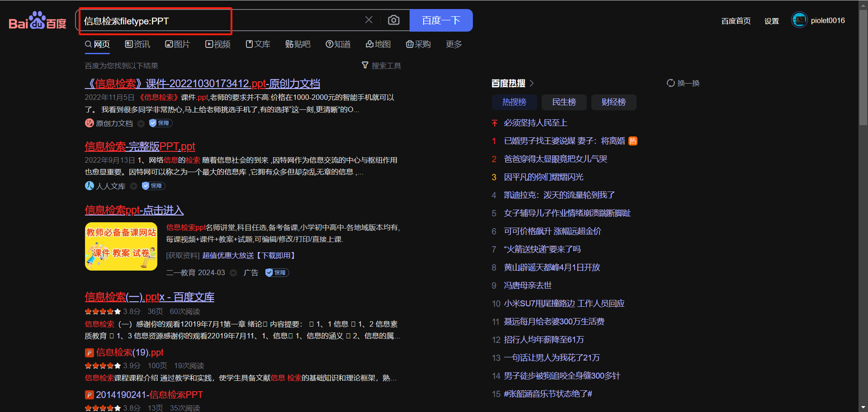Viewport: 868px width, 412px height.
Task: Click 保障 badge on 原创力文档 result
Action: (160, 123)
